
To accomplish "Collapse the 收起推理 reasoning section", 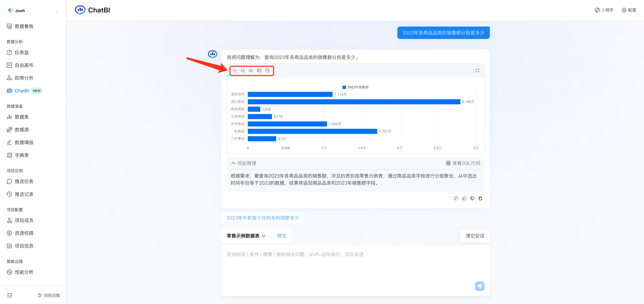I will [x=244, y=163].
